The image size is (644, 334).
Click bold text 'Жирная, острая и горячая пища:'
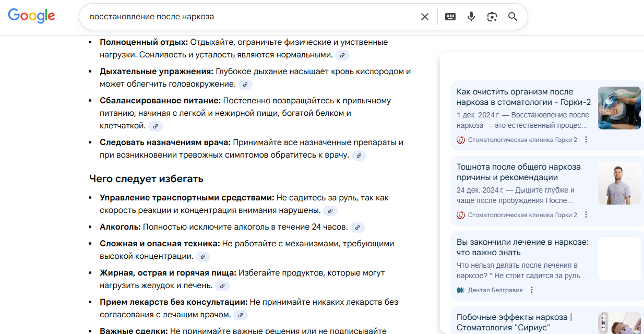pyautogui.click(x=168, y=273)
